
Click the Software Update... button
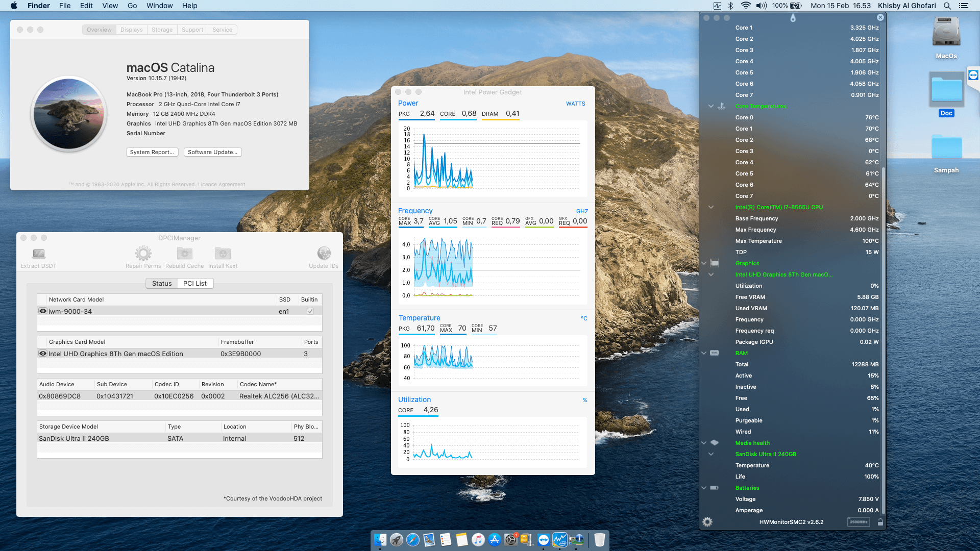pos(213,152)
